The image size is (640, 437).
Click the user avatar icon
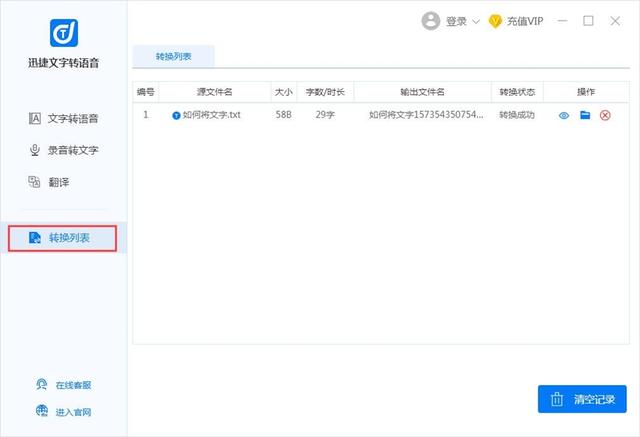[431, 21]
